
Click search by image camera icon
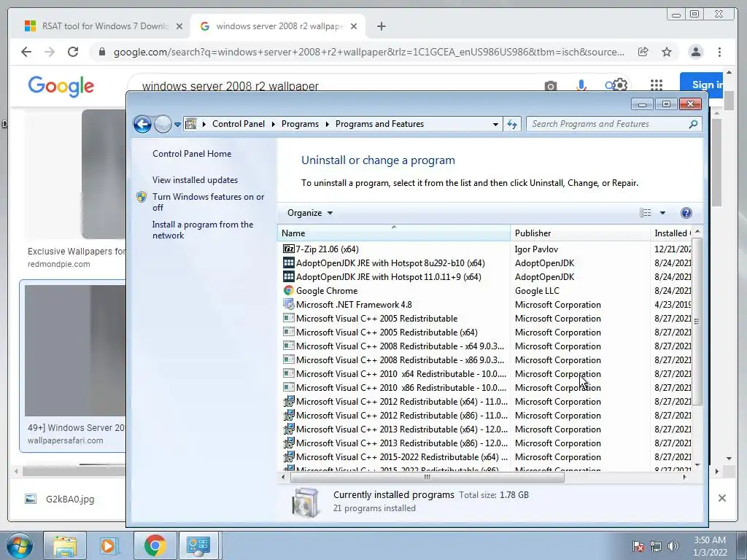point(550,86)
